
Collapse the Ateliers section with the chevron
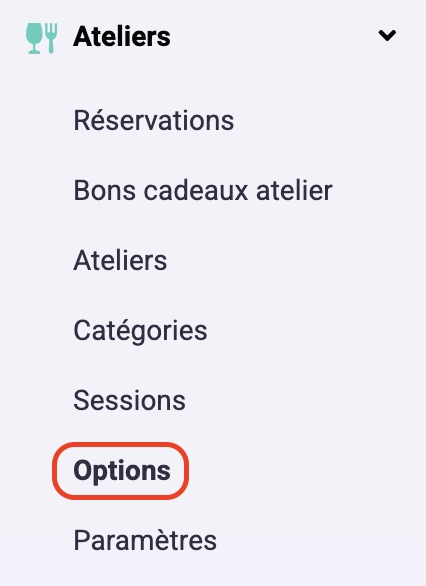tap(387, 36)
